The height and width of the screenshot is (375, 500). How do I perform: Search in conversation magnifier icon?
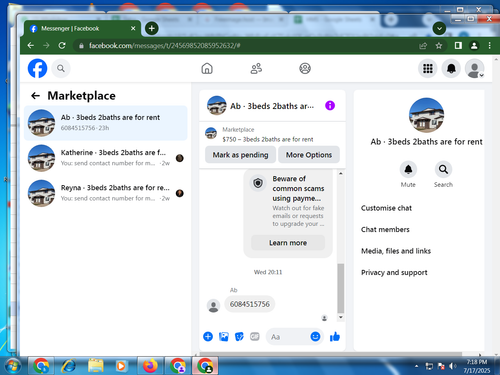[443, 169]
